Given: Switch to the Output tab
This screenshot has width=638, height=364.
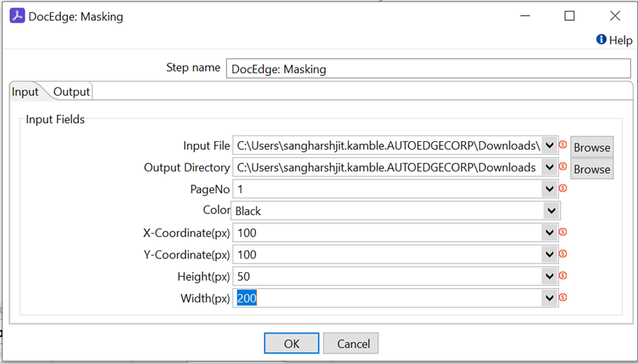Looking at the screenshot, I should pyautogui.click(x=72, y=92).
